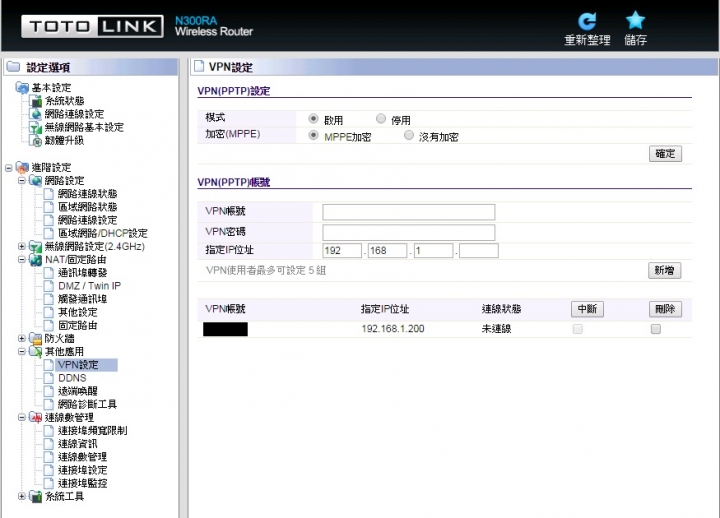Click the page icon beside DMZ / Twin IP

(49, 286)
